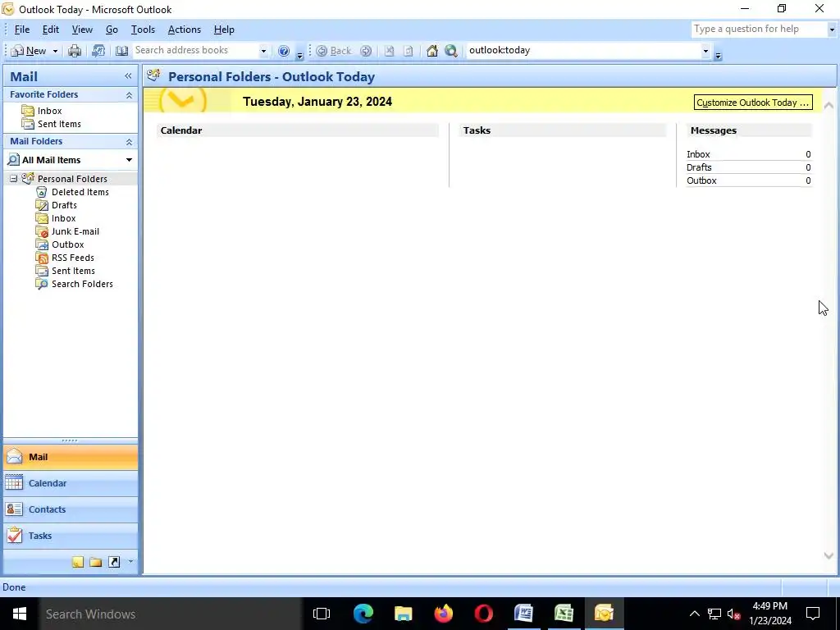This screenshot has width=840, height=630.
Task: Open the Actions menu
Action: (185, 30)
